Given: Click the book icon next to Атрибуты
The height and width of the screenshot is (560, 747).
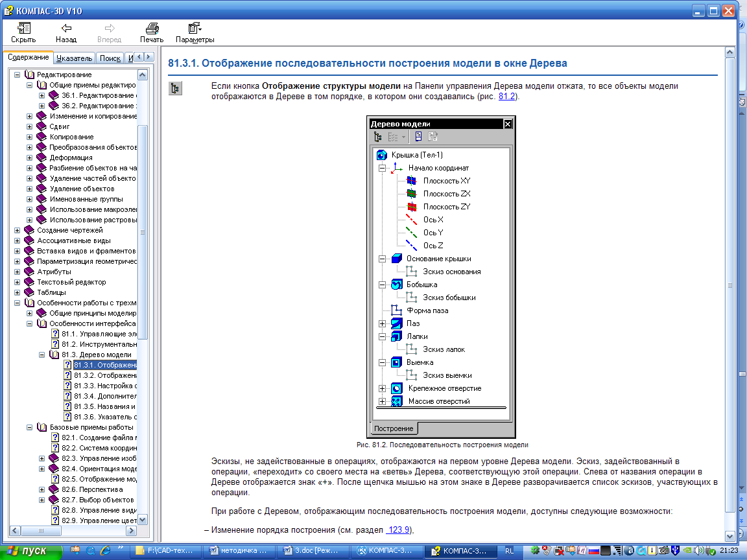Looking at the screenshot, I should [x=30, y=272].
